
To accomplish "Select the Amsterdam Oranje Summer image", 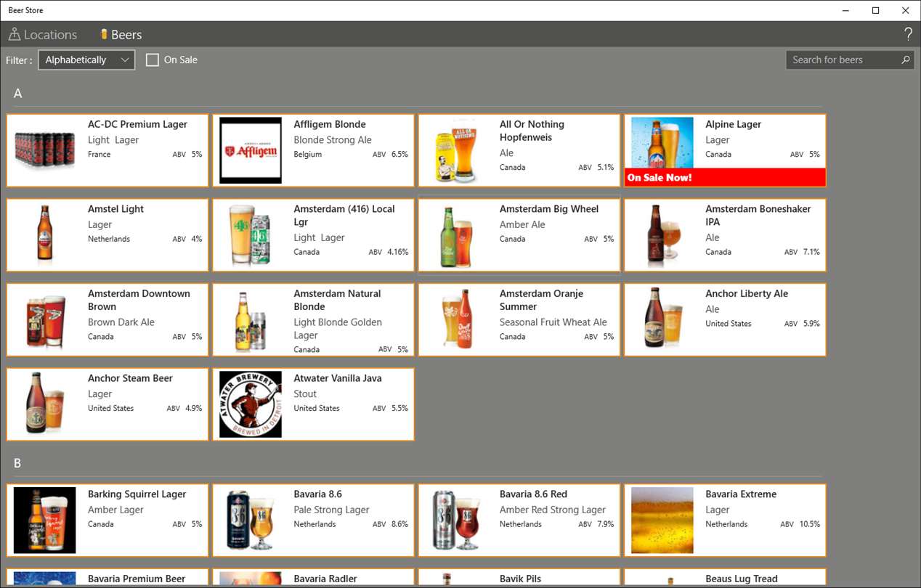I will 456,320.
